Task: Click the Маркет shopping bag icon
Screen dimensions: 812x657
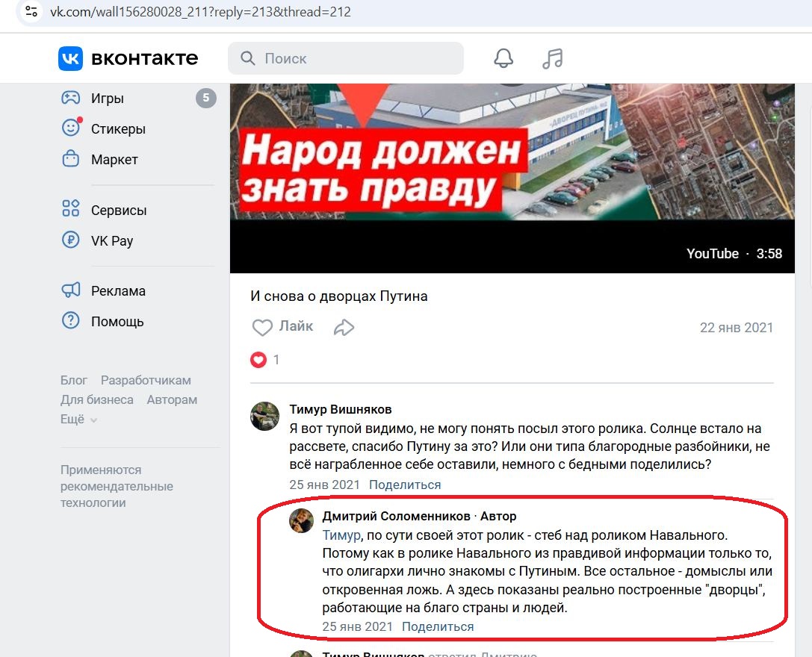Action: 71,158
